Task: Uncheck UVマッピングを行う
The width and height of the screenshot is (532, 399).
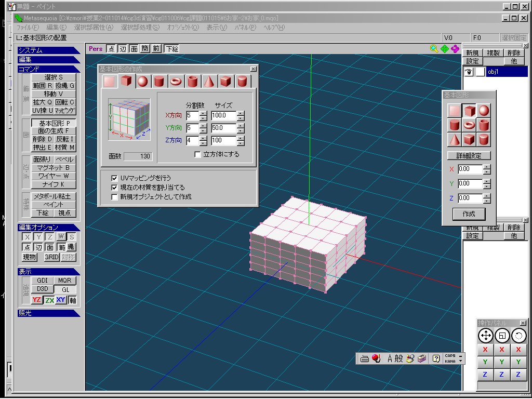Action: click(x=114, y=178)
